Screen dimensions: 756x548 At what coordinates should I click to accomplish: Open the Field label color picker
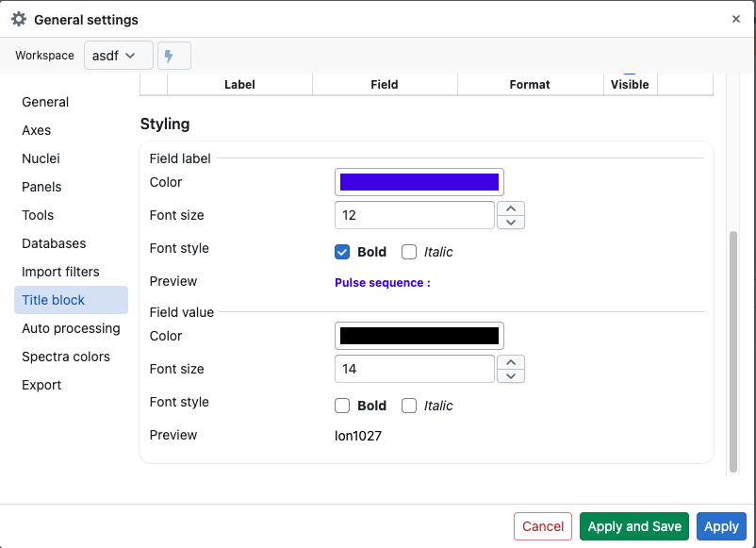point(419,182)
